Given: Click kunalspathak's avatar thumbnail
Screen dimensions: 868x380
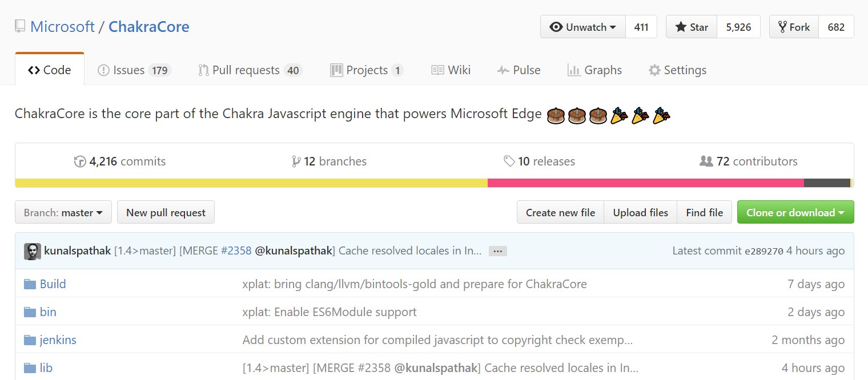Looking at the screenshot, I should pyautogui.click(x=33, y=251).
